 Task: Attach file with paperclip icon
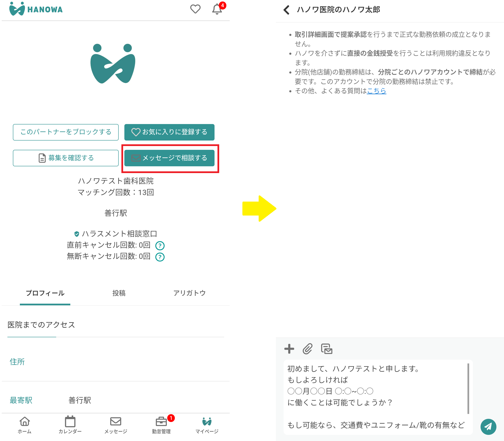pos(307,349)
